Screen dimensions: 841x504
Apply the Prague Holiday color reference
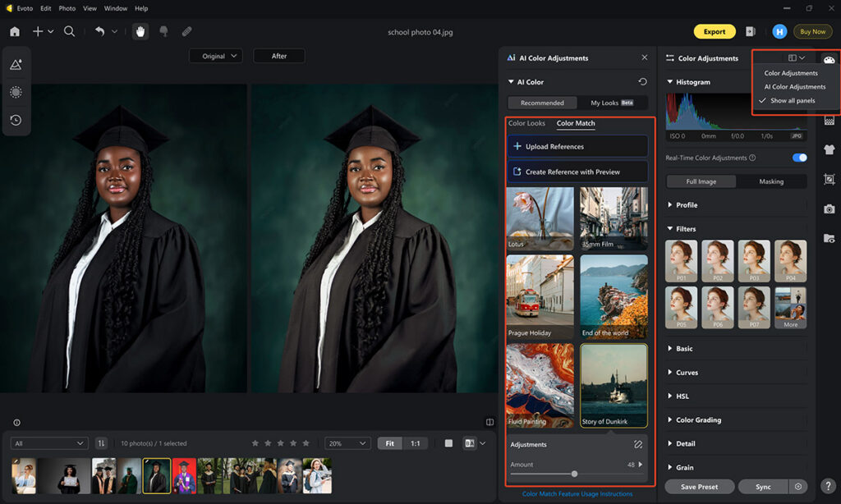[540, 296]
